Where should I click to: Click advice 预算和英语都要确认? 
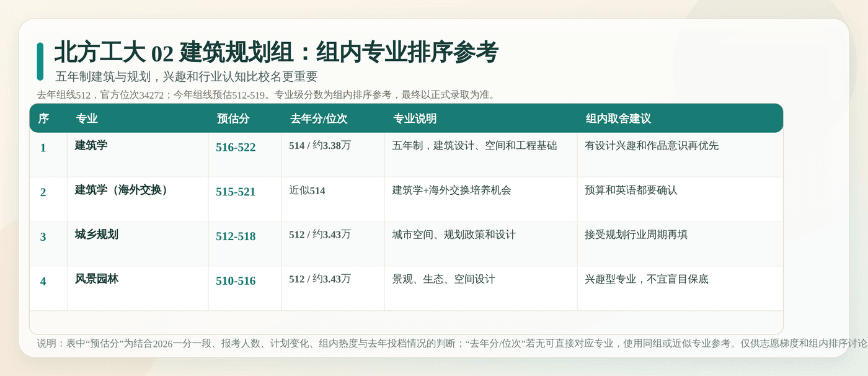tap(631, 190)
